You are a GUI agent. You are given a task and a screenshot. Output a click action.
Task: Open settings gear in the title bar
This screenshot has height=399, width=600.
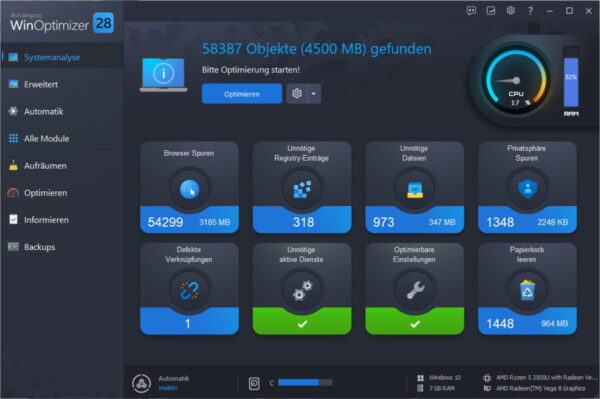(510, 11)
